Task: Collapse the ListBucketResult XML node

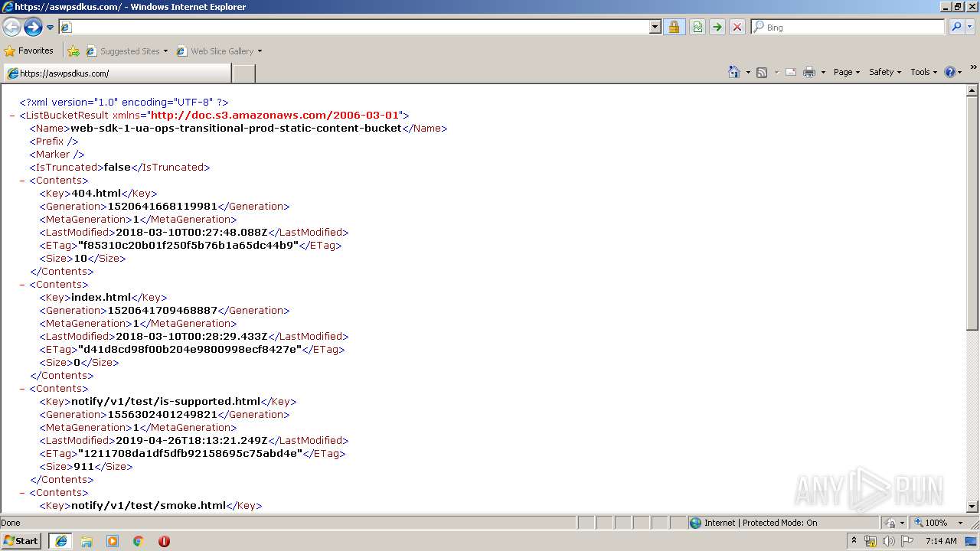Action: point(12,116)
